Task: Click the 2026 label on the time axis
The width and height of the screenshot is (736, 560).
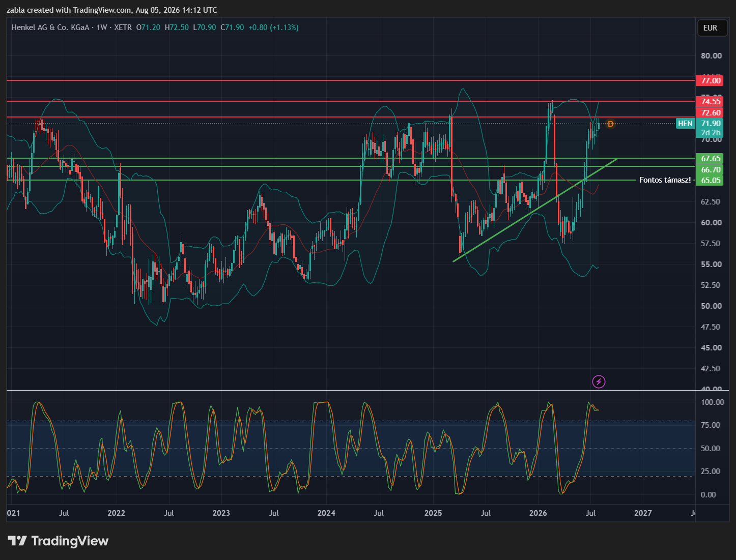Action: point(538,513)
